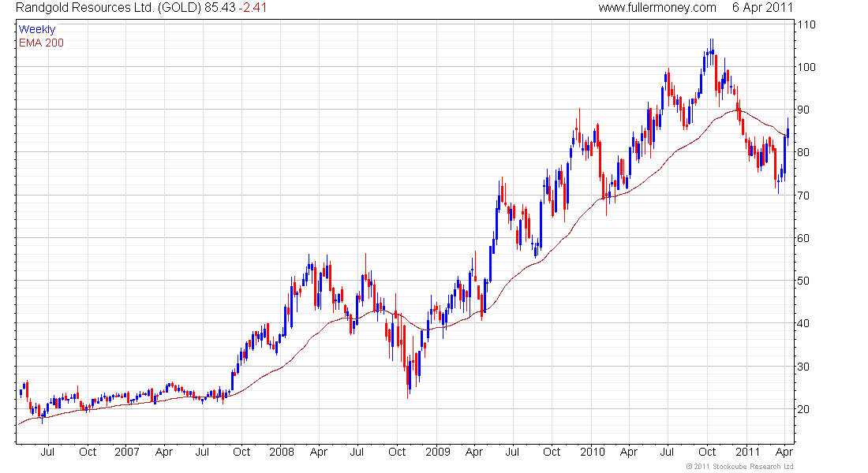The height and width of the screenshot is (473, 868).
Task: Click the 110 price axis label
Action: point(806,24)
